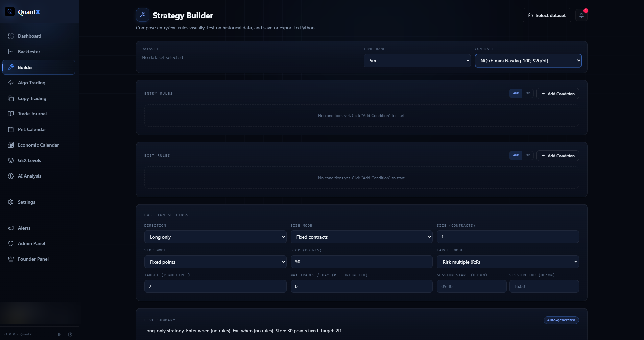Viewport: 644px width, 340px height.
Task: Add a condition to Entry Rules
Action: 557,94
